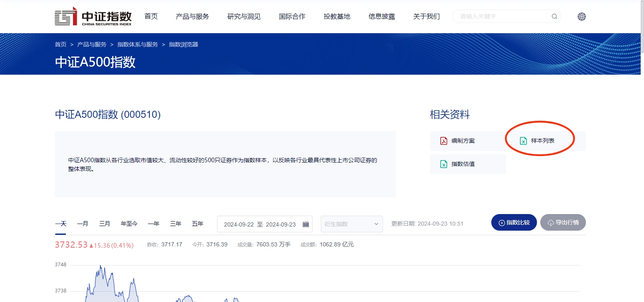Click the 相关资料 heading
The image size is (644, 302).
point(450,114)
